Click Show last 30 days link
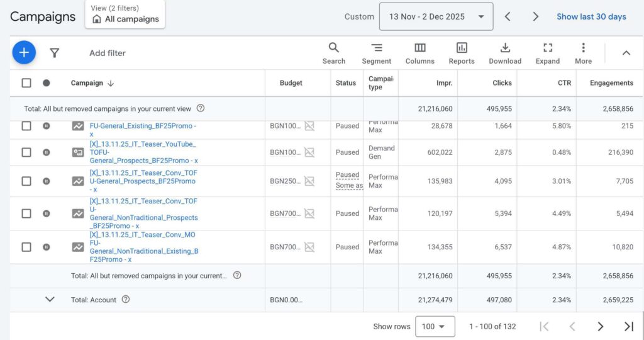This screenshot has width=644, height=340. [x=591, y=16]
